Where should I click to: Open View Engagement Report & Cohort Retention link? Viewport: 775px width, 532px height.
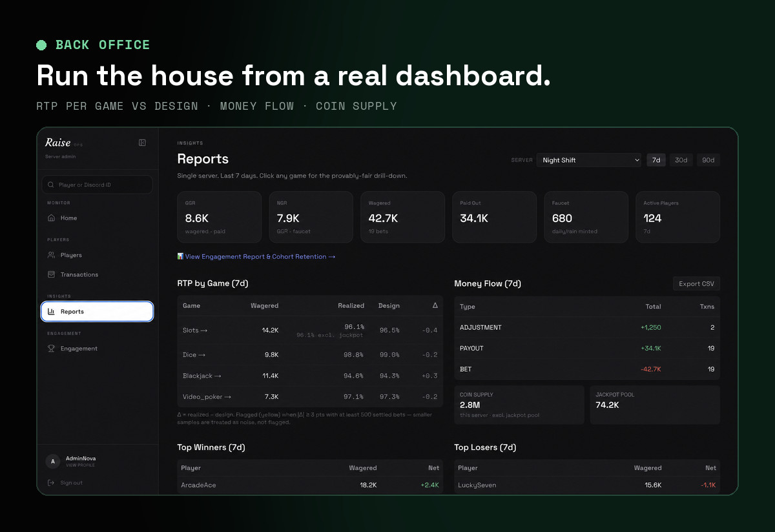pos(256,256)
